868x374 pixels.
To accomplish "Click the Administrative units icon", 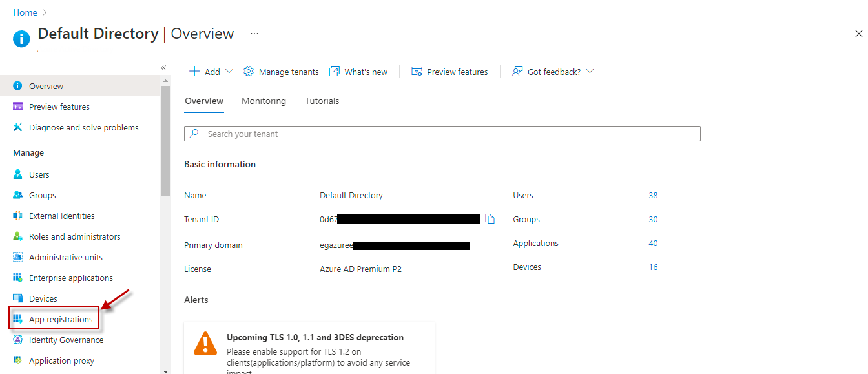I will pos(17,257).
